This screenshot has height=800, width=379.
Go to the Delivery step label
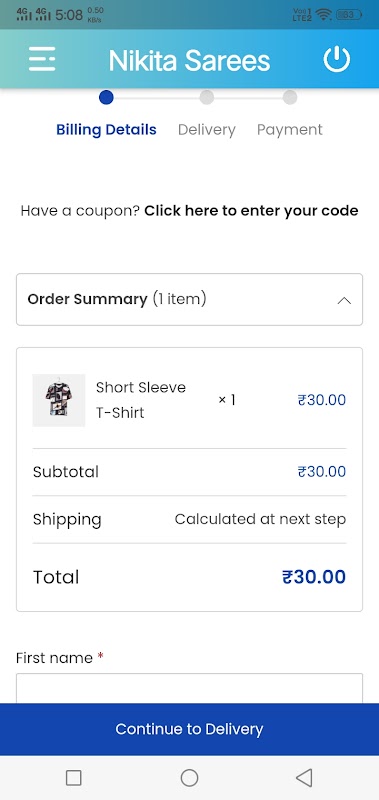(207, 130)
